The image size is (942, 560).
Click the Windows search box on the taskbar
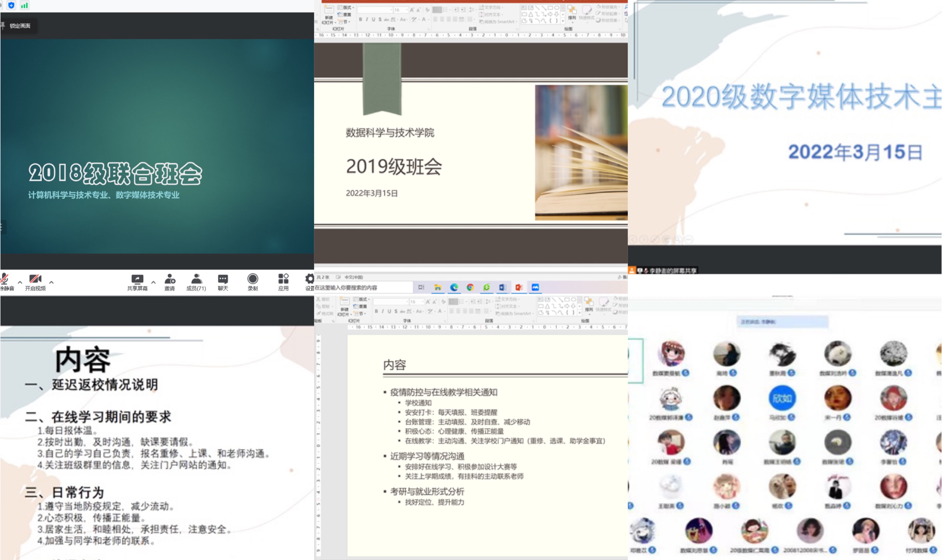pyautogui.click(x=362, y=287)
